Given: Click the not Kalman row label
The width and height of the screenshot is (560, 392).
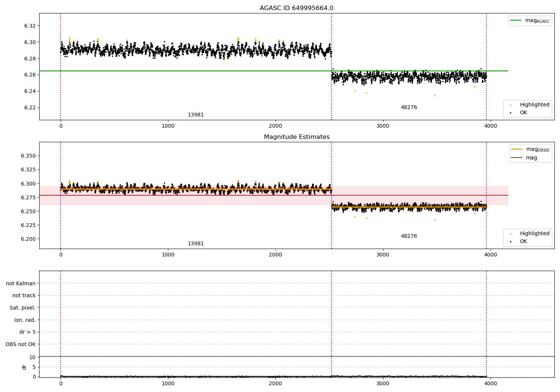Looking at the screenshot, I should [x=21, y=283].
